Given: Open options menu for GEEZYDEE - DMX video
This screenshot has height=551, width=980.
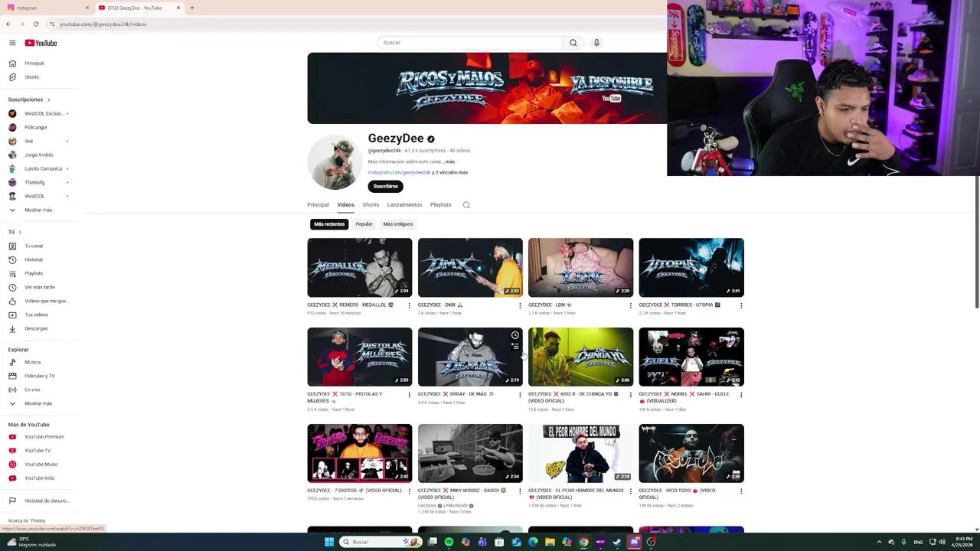Looking at the screenshot, I should pyautogui.click(x=520, y=306).
